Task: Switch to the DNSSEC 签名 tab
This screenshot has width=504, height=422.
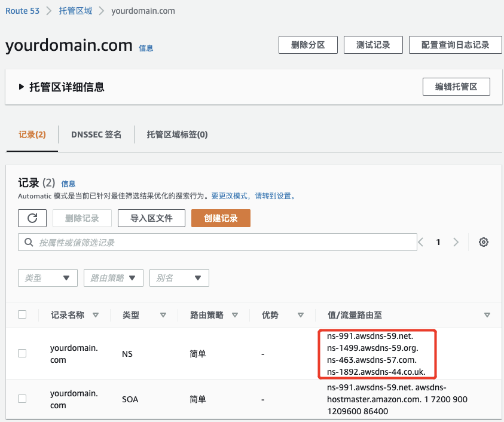Action: point(96,134)
